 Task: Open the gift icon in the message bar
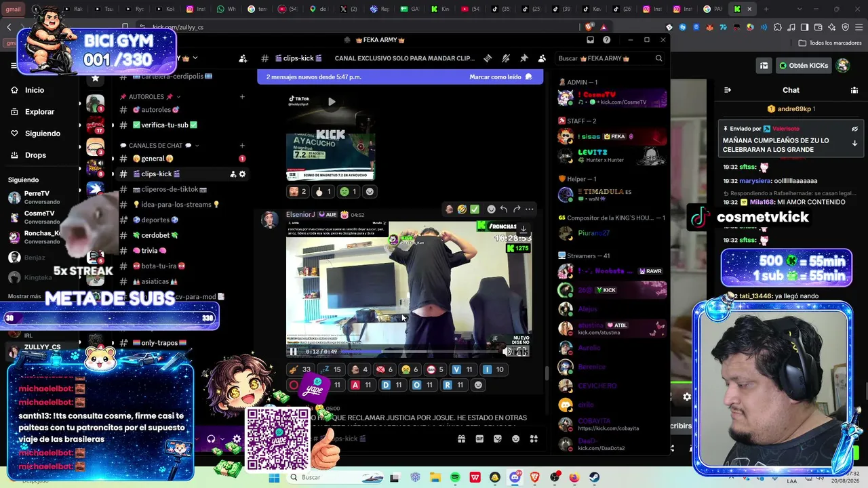(461, 439)
